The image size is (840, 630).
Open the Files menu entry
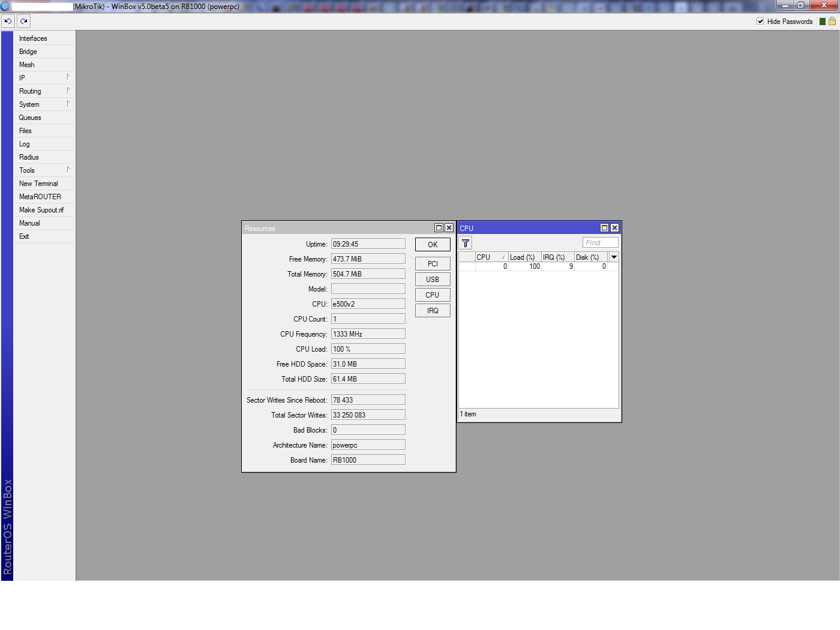45,131
